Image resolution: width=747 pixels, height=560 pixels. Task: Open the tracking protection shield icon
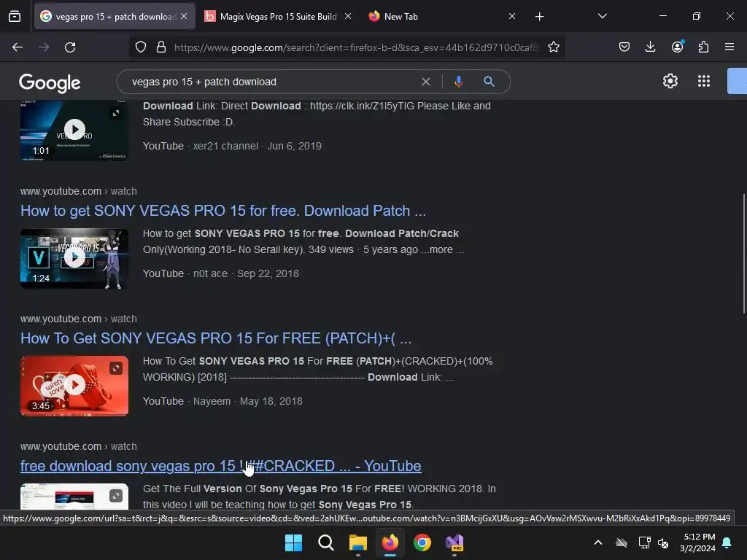(x=141, y=47)
